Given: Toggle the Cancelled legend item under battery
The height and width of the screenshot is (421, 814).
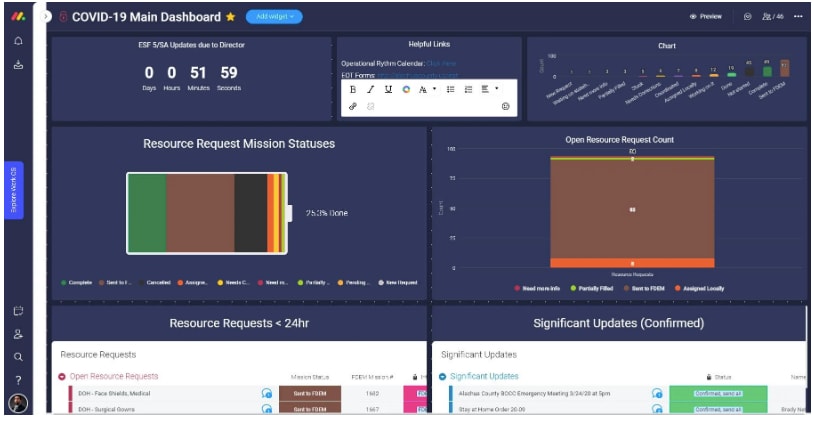Looking at the screenshot, I should 155,283.
